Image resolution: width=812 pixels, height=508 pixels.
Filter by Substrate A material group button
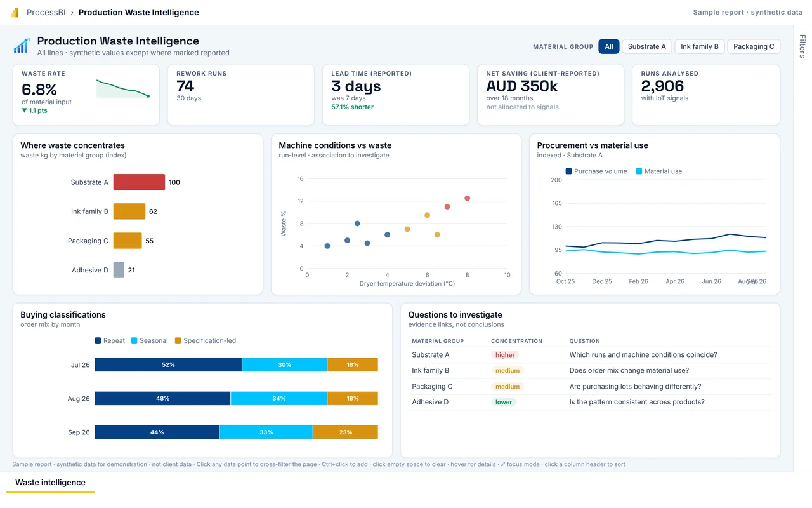646,46
